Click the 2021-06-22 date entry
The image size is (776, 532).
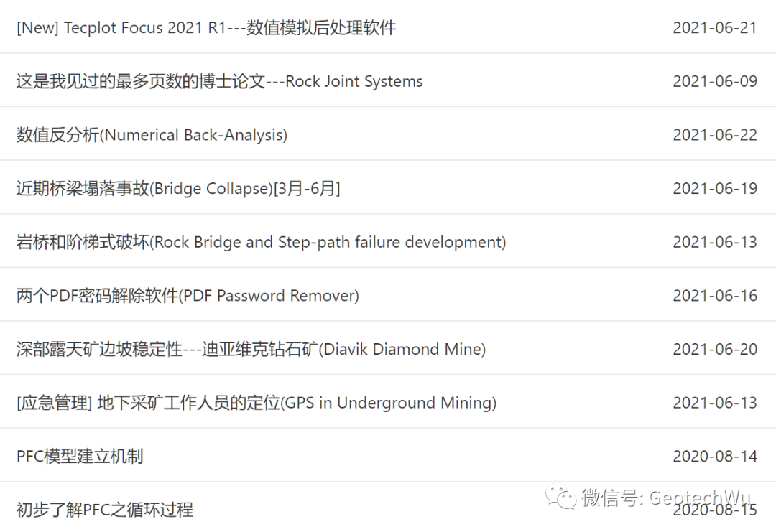[715, 135]
